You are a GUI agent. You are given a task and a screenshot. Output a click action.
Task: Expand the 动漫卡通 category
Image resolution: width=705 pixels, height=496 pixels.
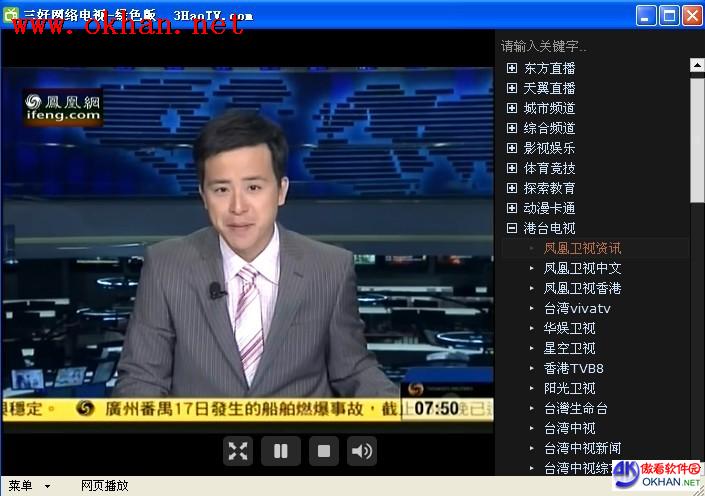[512, 208]
